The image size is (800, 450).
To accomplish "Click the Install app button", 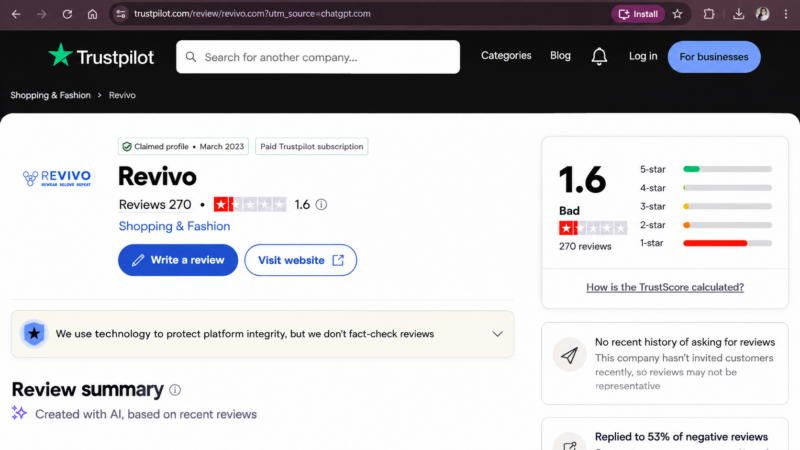I will [638, 14].
